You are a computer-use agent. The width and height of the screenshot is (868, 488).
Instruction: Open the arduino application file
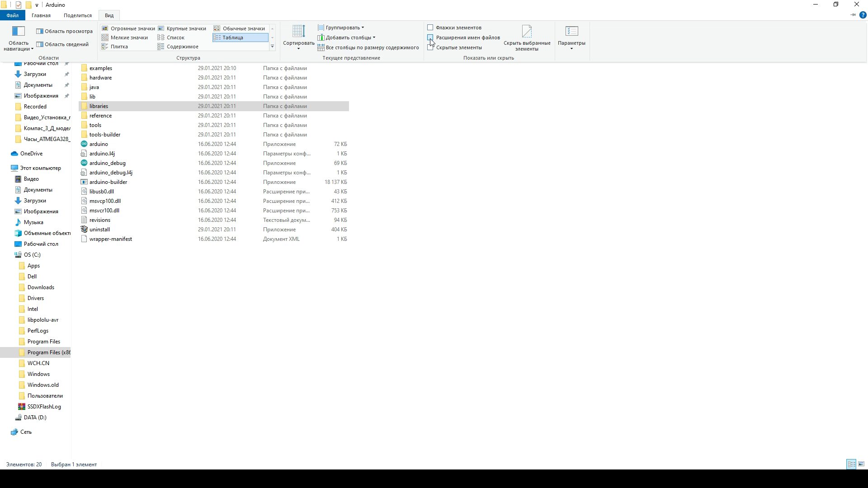[99, 144]
